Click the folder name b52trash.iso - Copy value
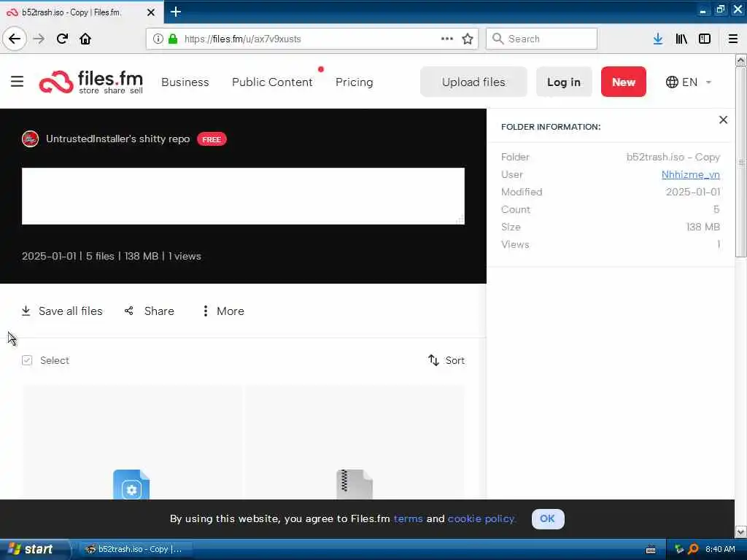Screen dimensions: 747x560 tap(673, 157)
